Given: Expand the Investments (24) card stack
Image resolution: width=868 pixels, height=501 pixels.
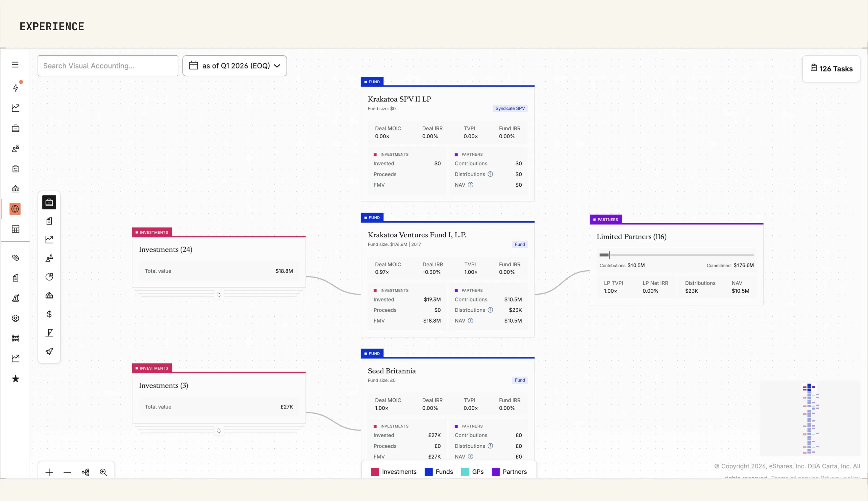Looking at the screenshot, I should (219, 295).
